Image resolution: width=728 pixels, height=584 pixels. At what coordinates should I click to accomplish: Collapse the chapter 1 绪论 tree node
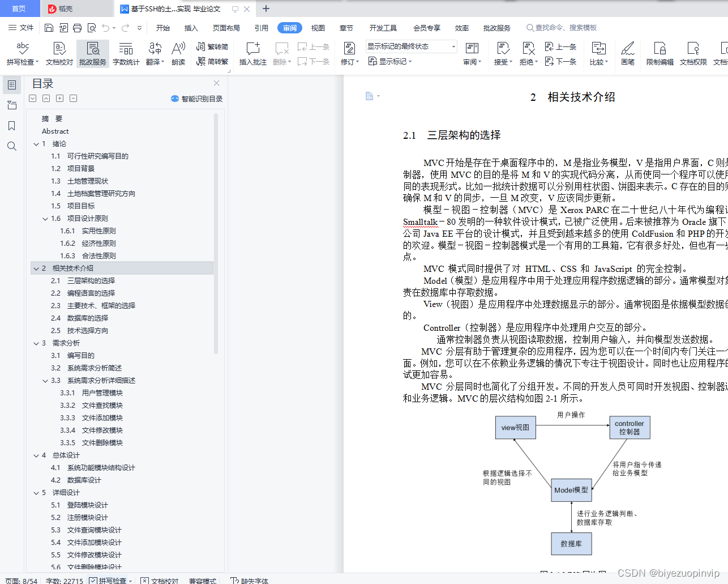(36, 144)
